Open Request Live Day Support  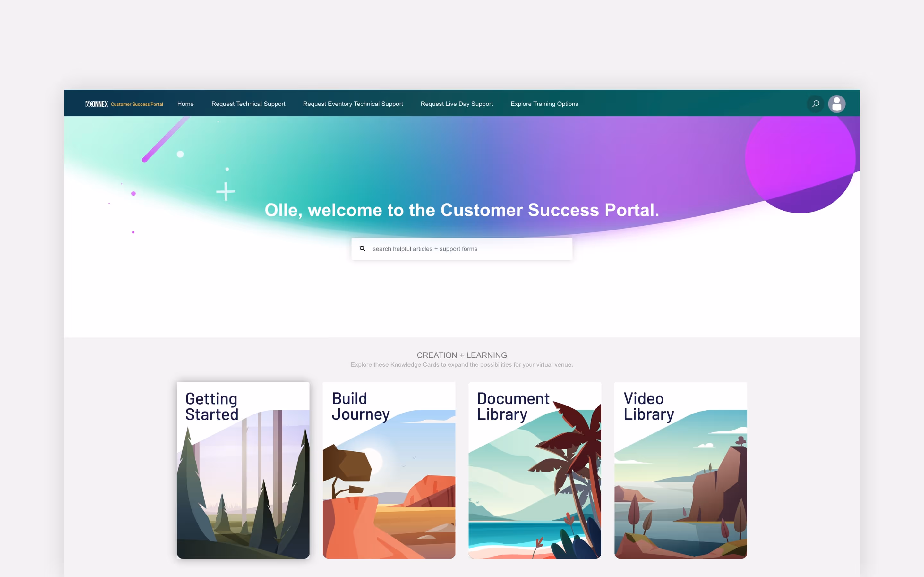pos(457,104)
